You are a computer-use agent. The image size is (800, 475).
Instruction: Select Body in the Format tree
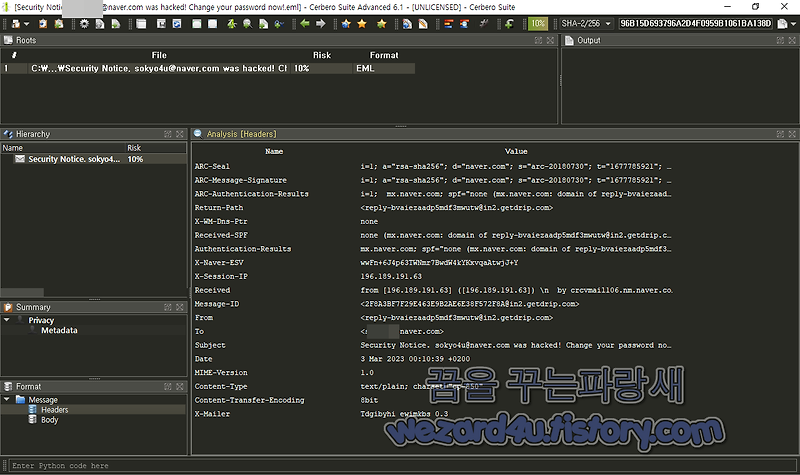[x=49, y=420]
